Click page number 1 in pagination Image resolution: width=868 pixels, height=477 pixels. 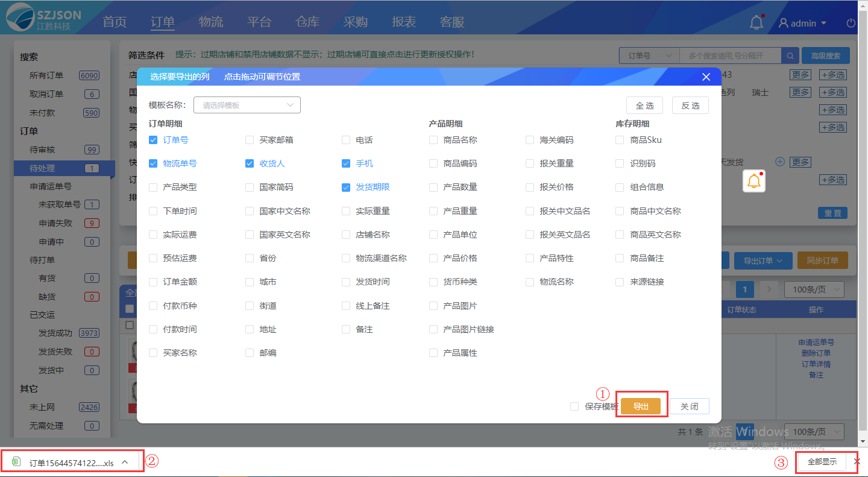746,289
